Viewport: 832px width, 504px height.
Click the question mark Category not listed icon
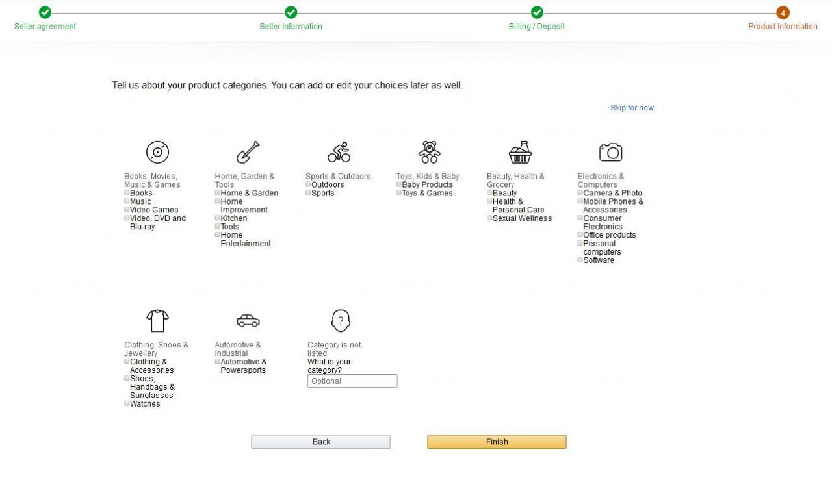(x=341, y=321)
